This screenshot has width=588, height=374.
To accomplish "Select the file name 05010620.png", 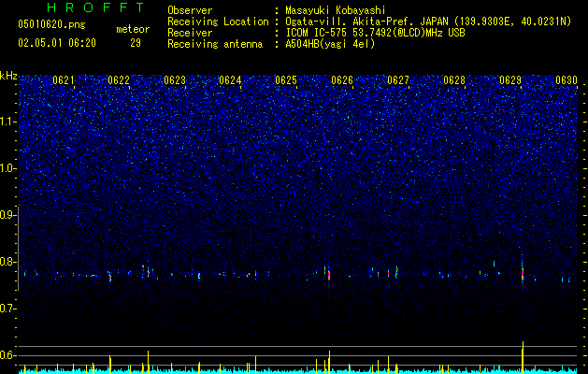I will pyautogui.click(x=51, y=25).
